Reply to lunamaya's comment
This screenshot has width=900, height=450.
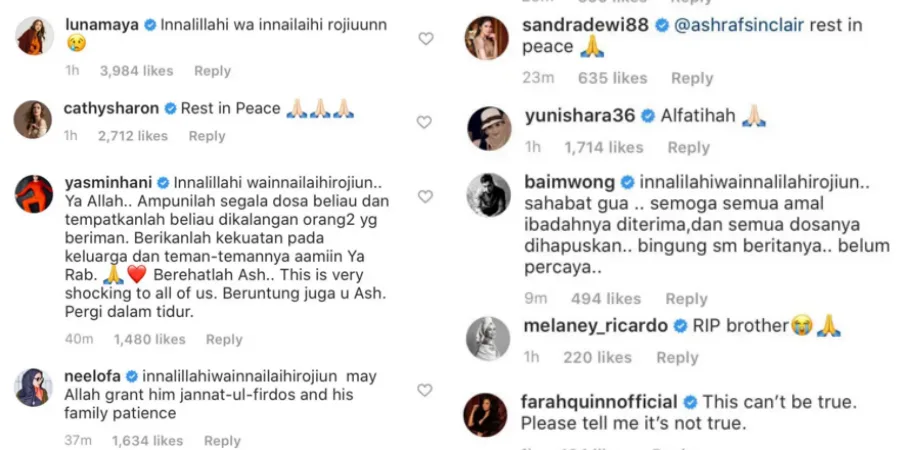pyautogui.click(x=212, y=71)
